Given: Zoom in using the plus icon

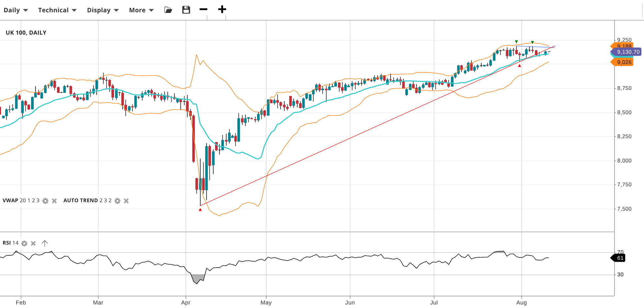Looking at the screenshot, I should coord(222,9).
